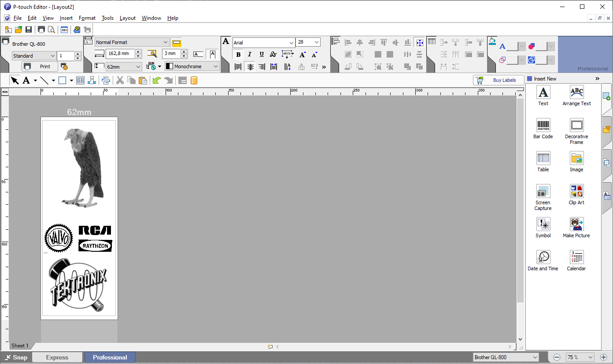The width and height of the screenshot is (613, 364).
Task: Align text to the left
Action: [x=238, y=67]
